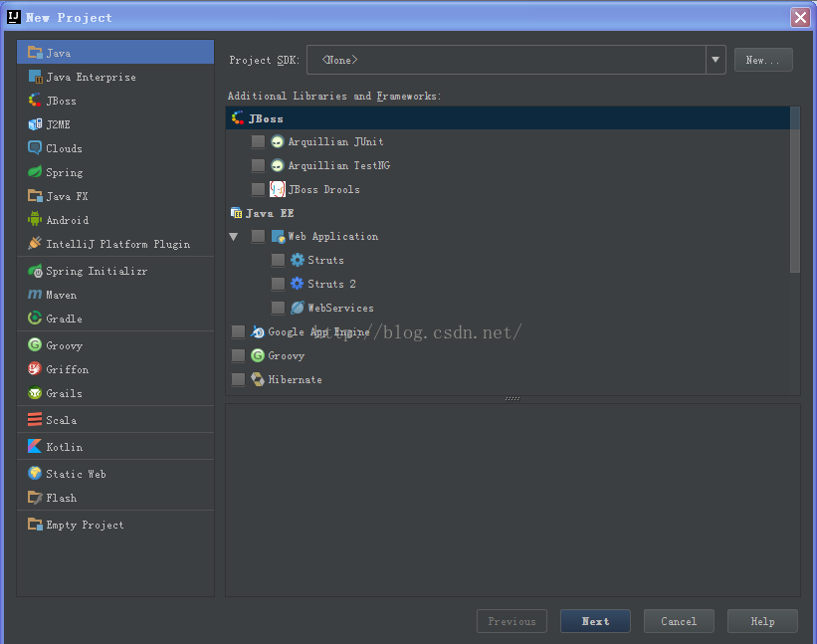Click the Previous button
The height and width of the screenshot is (644, 817).
pos(511,621)
